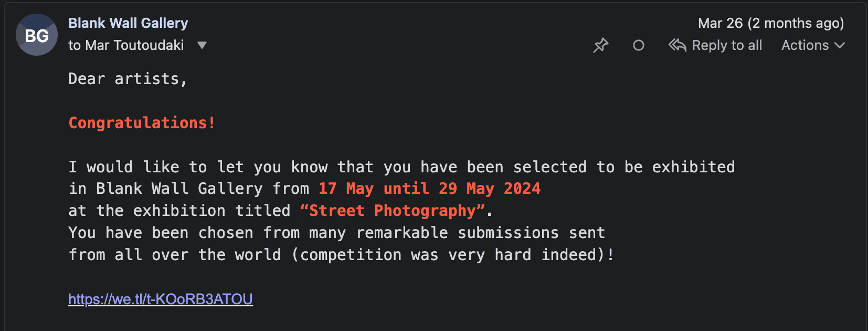Click the highlighted "17 May until 29 May 2024" dates
Screen dimensions: 868x331
429,189
